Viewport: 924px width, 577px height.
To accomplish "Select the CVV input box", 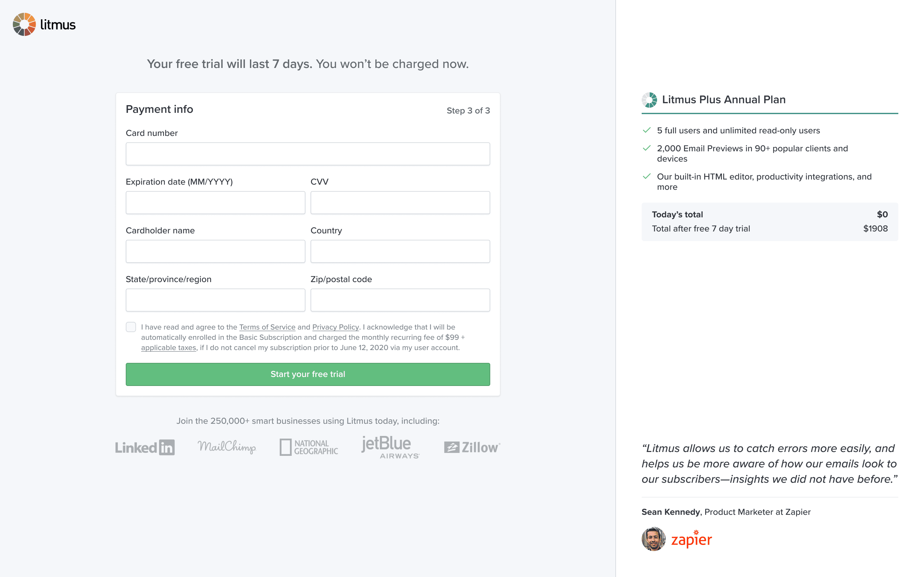I will (x=400, y=203).
